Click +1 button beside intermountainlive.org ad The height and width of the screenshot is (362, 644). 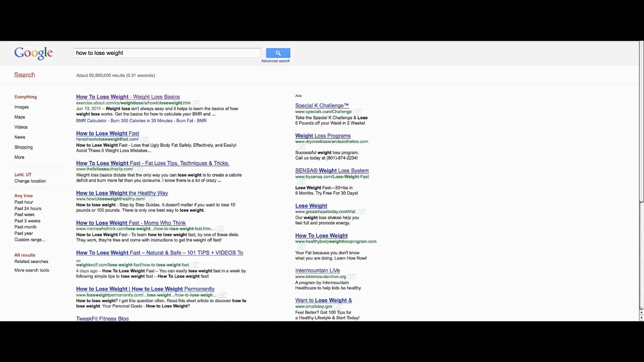click(352, 277)
